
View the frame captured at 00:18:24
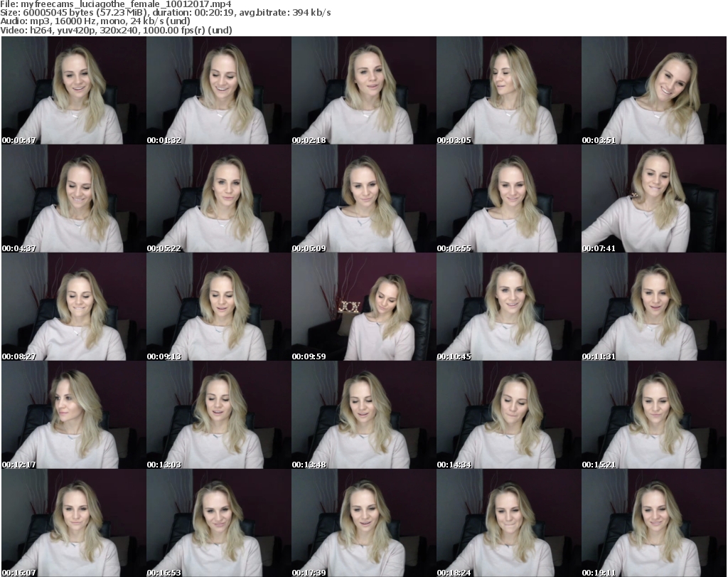tap(508, 523)
